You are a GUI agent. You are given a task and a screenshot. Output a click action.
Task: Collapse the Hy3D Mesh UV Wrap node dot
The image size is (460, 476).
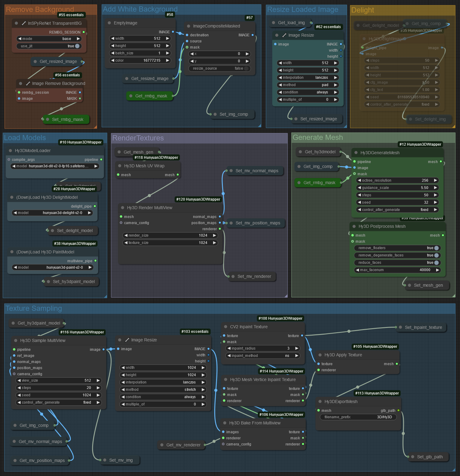tap(120, 166)
